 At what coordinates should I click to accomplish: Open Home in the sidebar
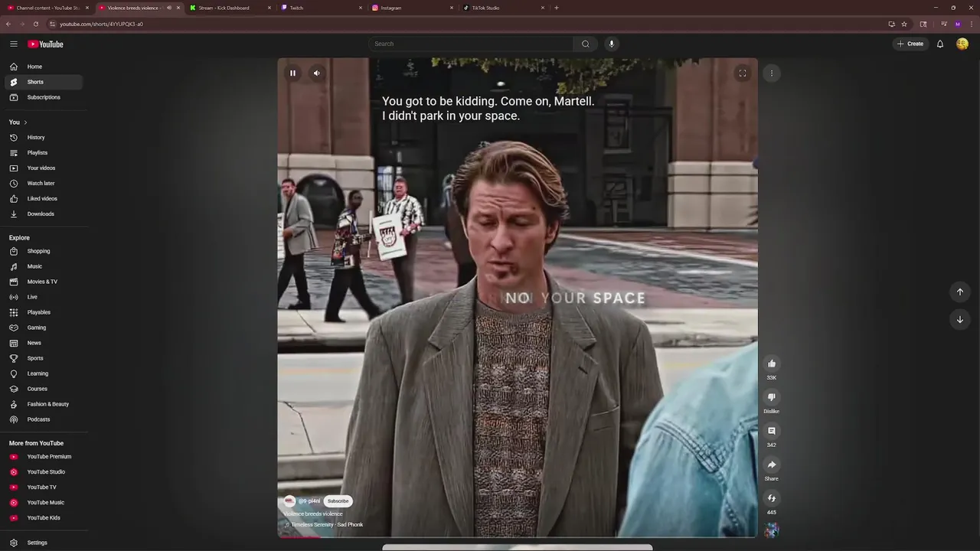tap(44, 67)
